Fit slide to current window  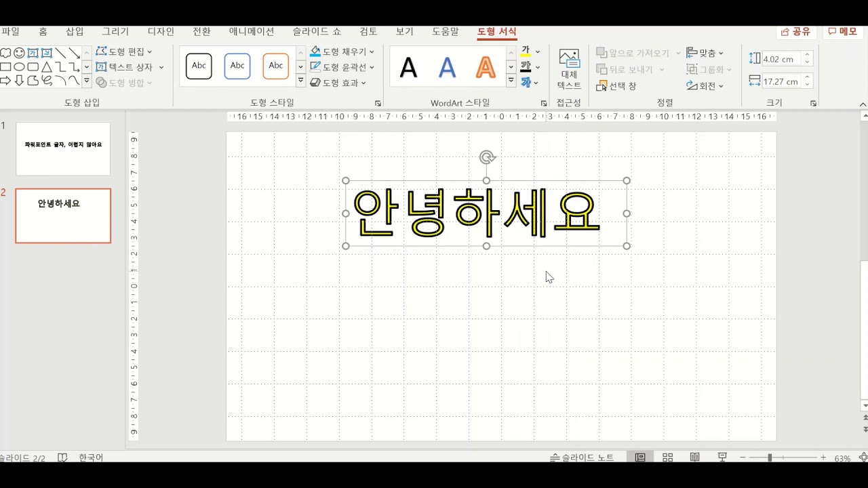[863, 457]
